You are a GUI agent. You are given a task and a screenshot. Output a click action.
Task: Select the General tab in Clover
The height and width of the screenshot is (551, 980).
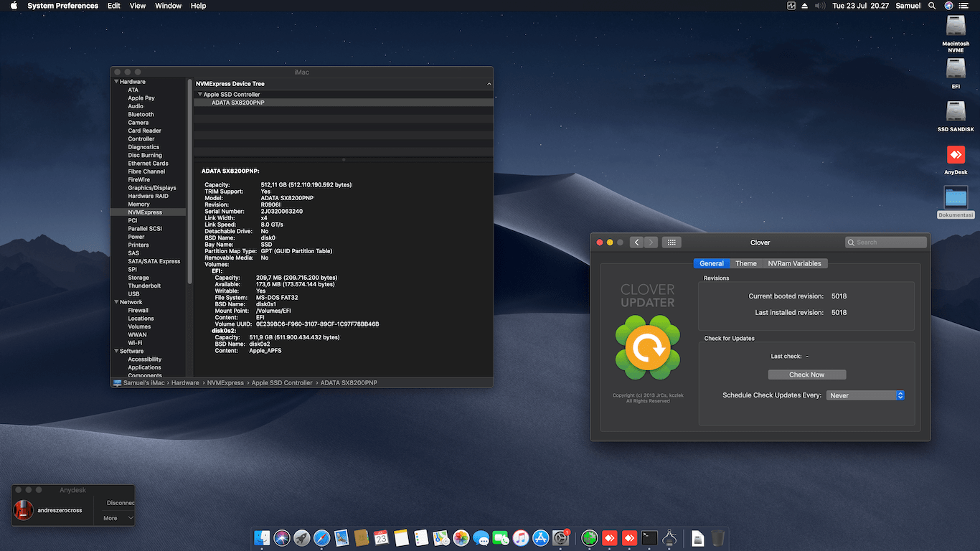712,263
